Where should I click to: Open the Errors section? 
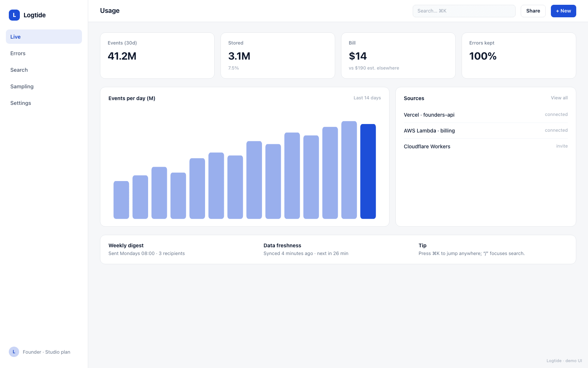pyautogui.click(x=44, y=53)
